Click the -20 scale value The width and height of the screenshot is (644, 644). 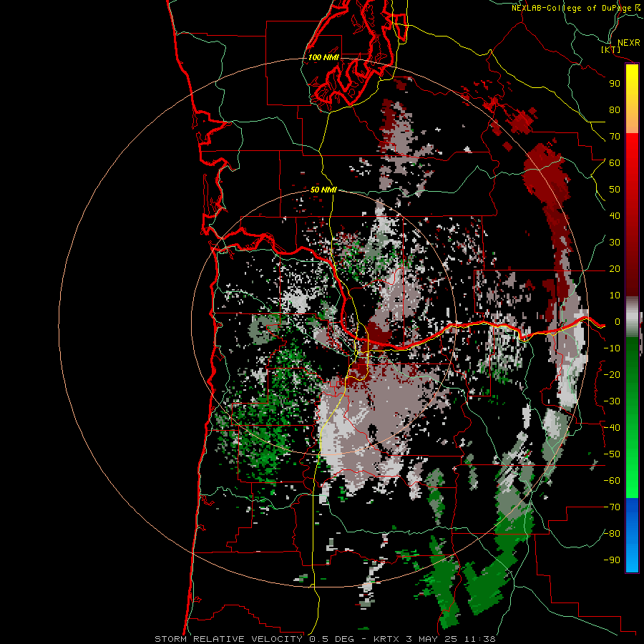click(x=612, y=374)
